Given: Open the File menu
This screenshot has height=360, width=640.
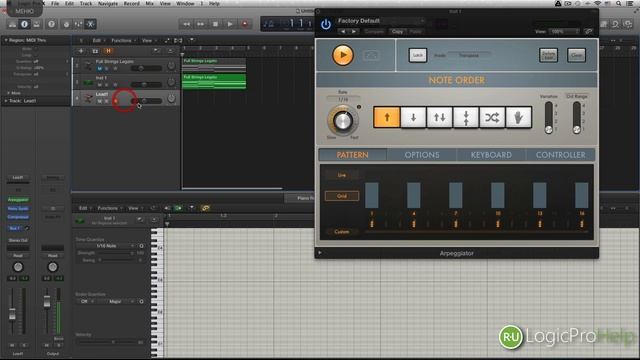Looking at the screenshot, I should pos(55,3).
